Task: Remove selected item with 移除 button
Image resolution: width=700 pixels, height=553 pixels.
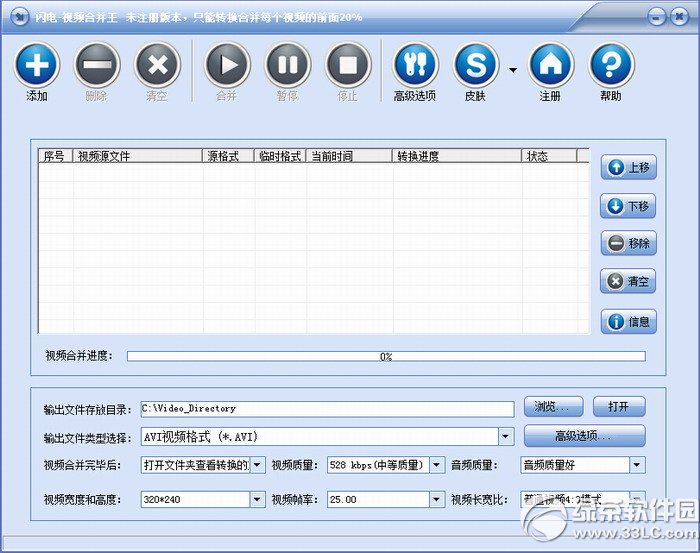Action: coord(628,243)
